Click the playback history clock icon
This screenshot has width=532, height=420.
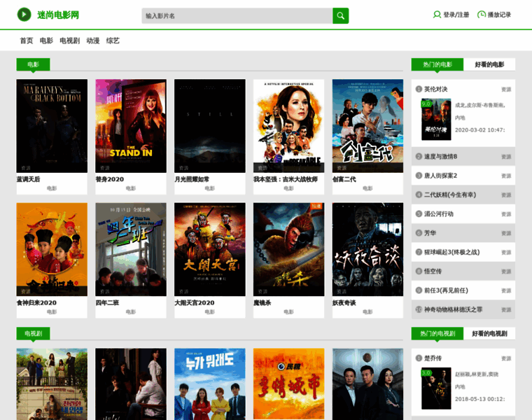(x=481, y=15)
